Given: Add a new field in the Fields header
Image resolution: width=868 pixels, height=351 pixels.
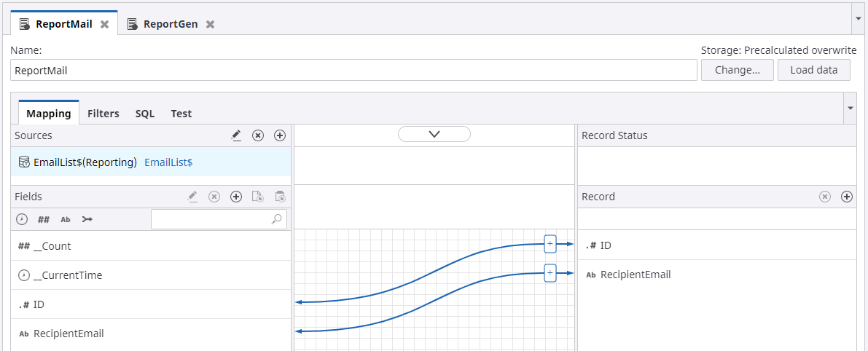Looking at the screenshot, I should pos(236,197).
